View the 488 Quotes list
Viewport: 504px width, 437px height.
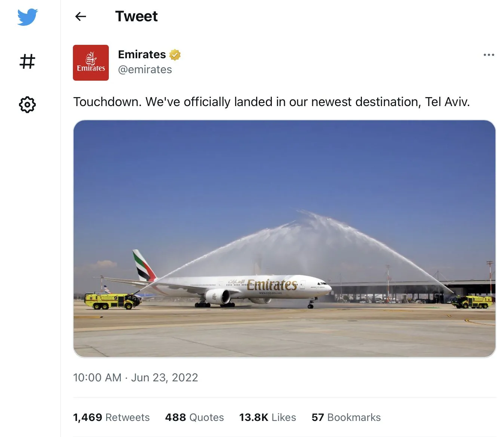point(194,417)
